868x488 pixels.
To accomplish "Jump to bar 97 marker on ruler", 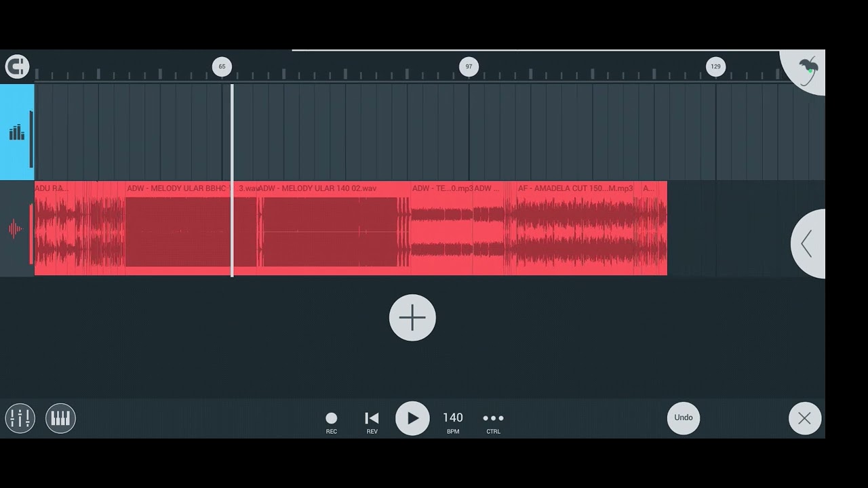I will point(469,66).
